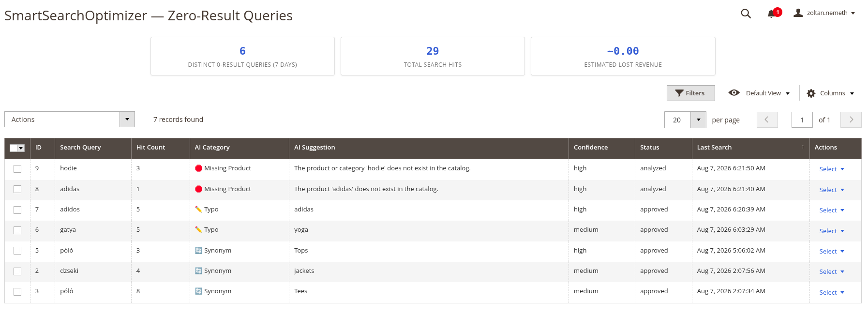
Task: Click the current page number field
Action: (x=802, y=120)
